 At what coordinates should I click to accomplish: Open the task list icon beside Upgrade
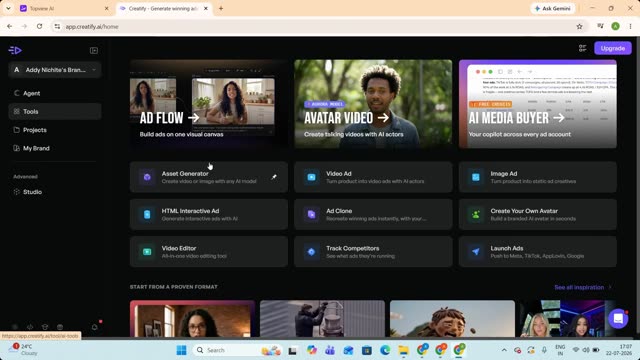click(x=582, y=48)
